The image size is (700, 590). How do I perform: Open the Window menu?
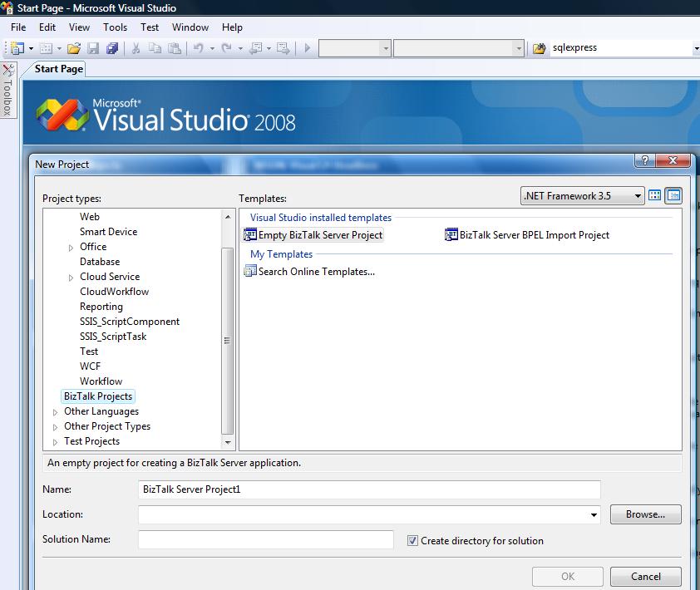190,27
